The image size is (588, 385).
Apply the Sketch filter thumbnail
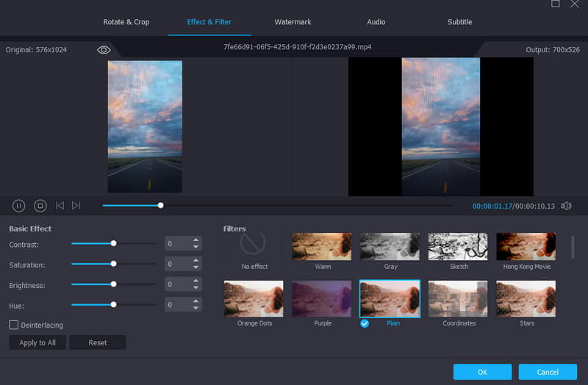click(459, 246)
